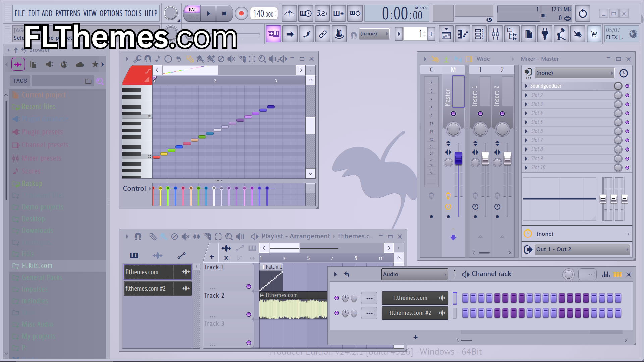Open the mixer Out 1 - Out 2 output dropdown
This screenshot has width=644, height=362.
(x=582, y=249)
